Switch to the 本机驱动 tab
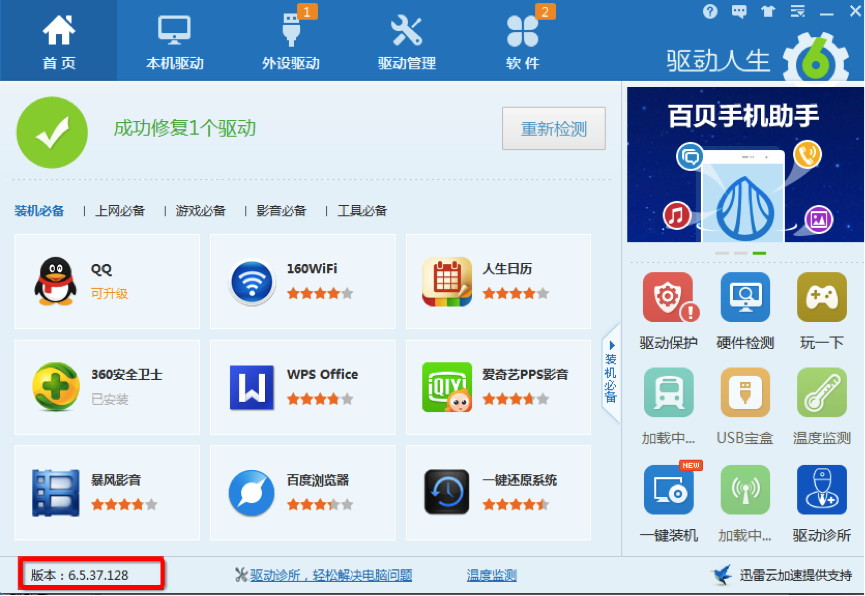Image resolution: width=865 pixels, height=596 pixels. click(x=174, y=40)
